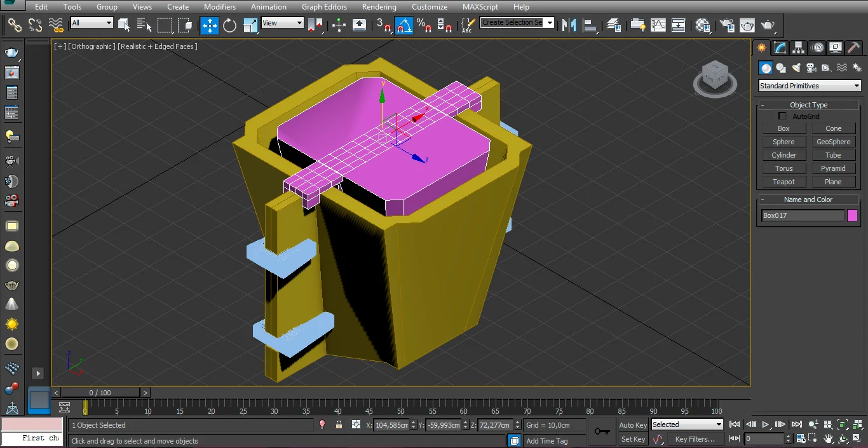Activate the Select and Scale tool
The height and width of the screenshot is (448, 868).
(x=250, y=25)
